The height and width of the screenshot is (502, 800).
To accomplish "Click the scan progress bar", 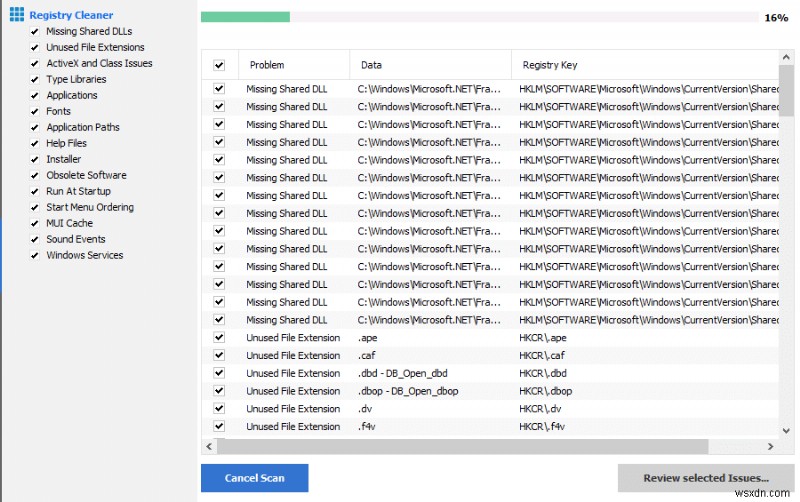I will pyautogui.click(x=480, y=17).
